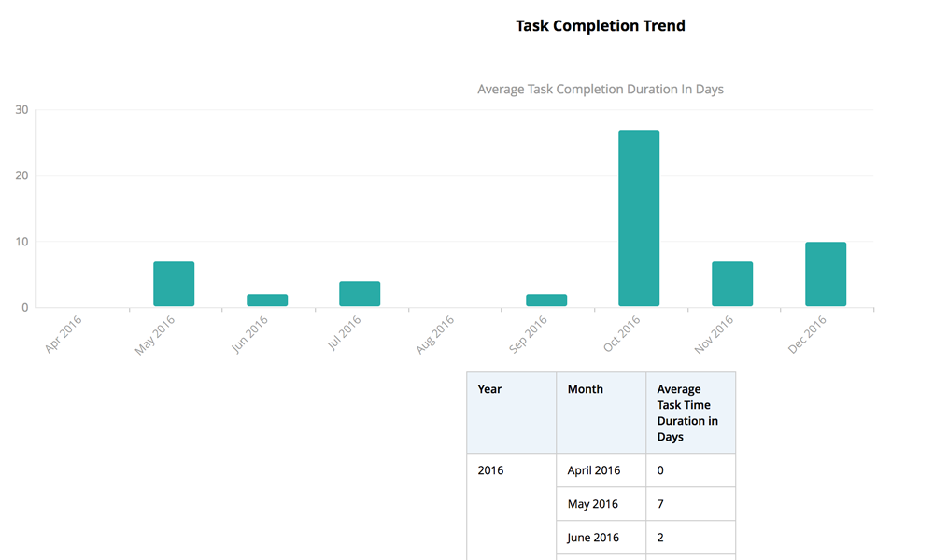Select the Sep 2016 bar

click(546, 301)
